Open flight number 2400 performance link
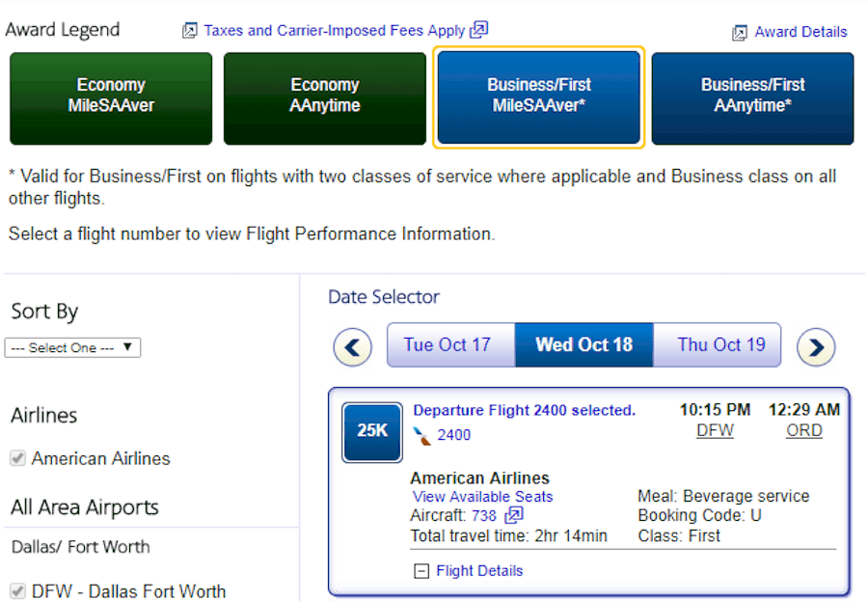This screenshot has width=868, height=602. tap(454, 435)
